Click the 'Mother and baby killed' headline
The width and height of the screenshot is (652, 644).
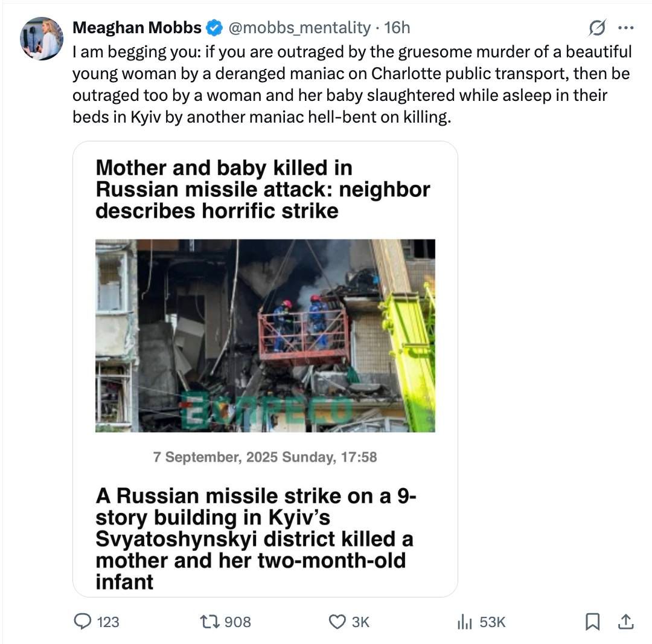click(x=263, y=189)
